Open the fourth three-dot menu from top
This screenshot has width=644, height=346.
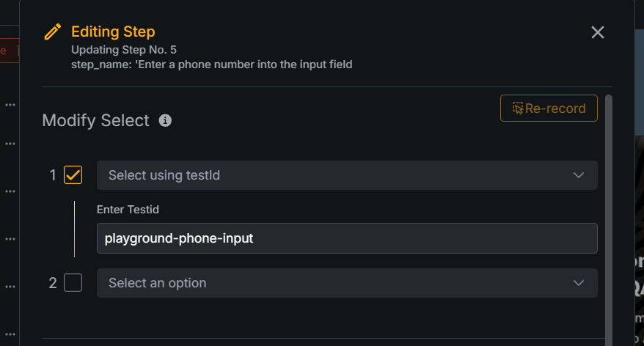(10, 239)
